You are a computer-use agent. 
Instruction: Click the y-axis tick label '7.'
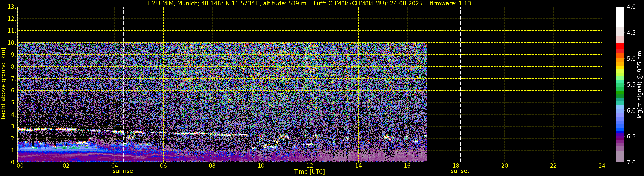13,79
